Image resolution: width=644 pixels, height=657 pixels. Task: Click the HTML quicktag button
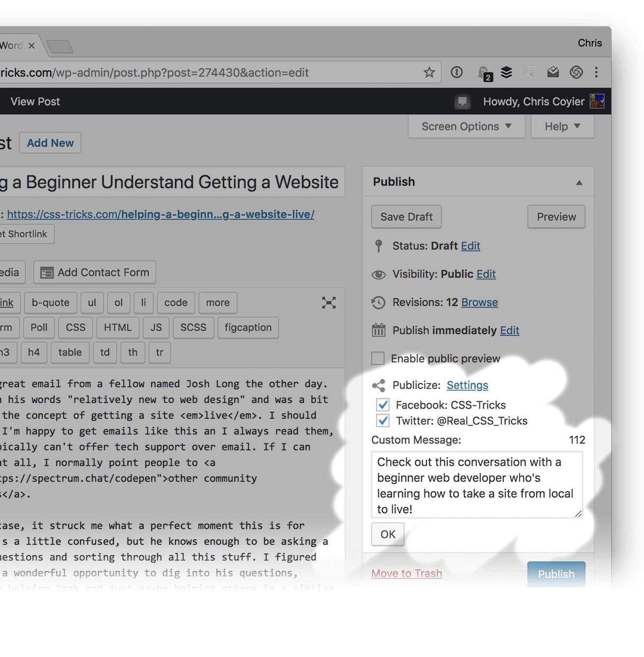click(x=117, y=327)
